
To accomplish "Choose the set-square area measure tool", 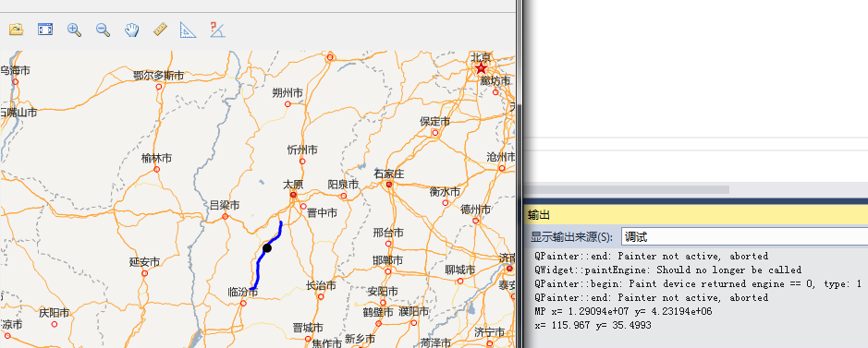I will [x=189, y=30].
